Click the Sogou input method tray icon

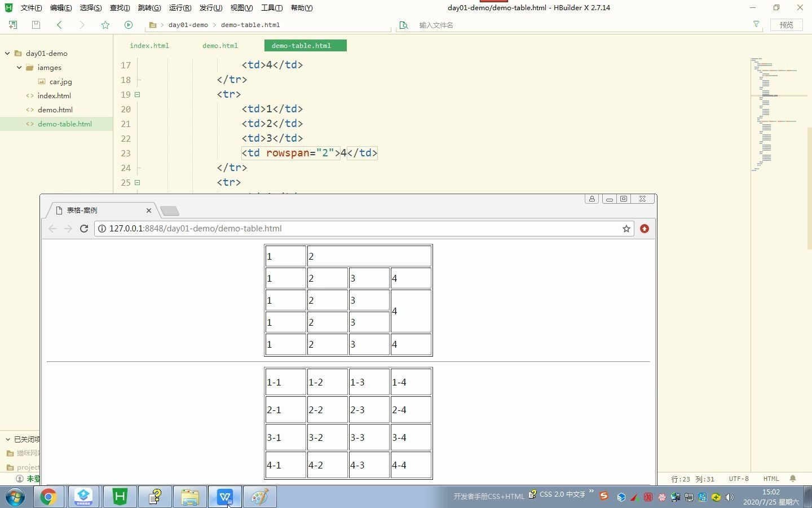(604, 496)
